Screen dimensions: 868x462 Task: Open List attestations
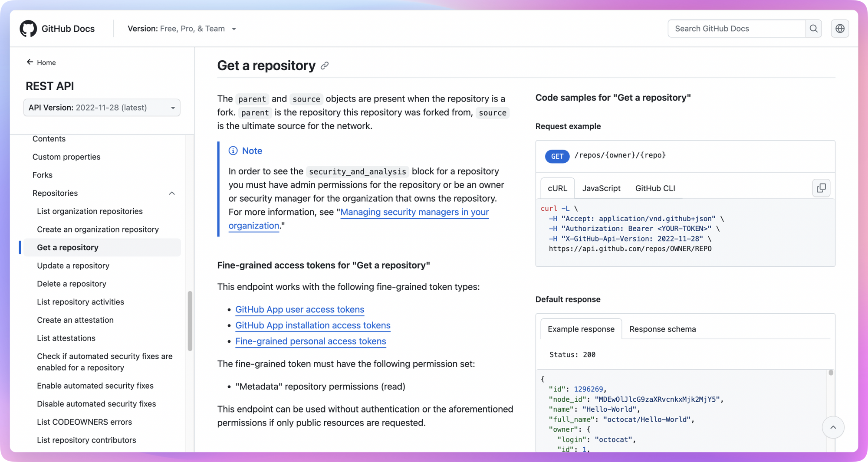(66, 338)
